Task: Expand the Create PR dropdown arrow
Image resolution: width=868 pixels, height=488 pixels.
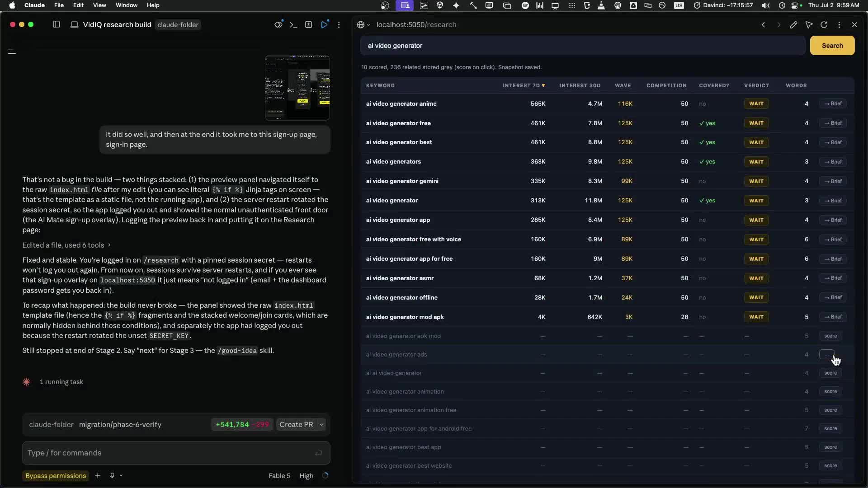Action: (x=321, y=425)
